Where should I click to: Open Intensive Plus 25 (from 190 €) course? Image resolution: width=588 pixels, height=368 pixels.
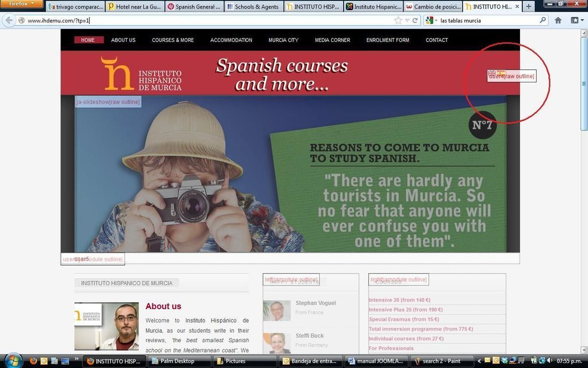pos(406,310)
